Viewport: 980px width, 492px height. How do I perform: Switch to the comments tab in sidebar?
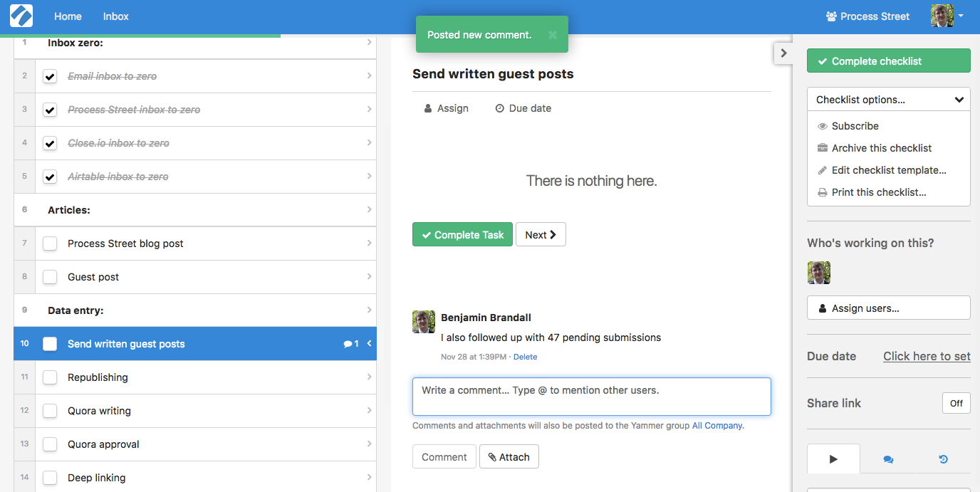[x=888, y=459]
